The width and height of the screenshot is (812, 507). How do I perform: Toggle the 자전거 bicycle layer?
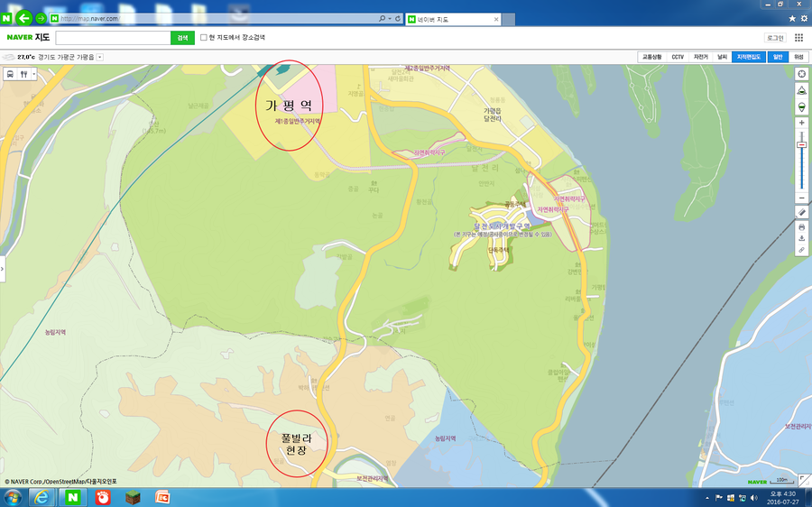click(x=701, y=57)
